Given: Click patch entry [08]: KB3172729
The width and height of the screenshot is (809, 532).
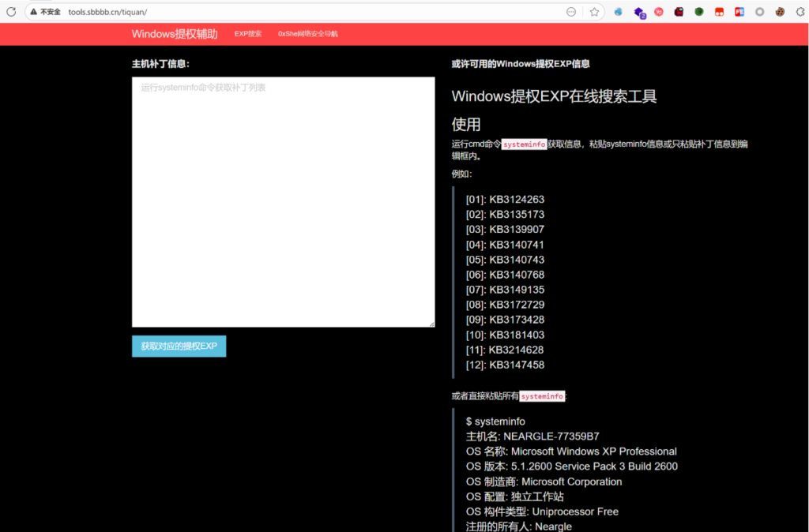Looking at the screenshot, I should tap(505, 305).
